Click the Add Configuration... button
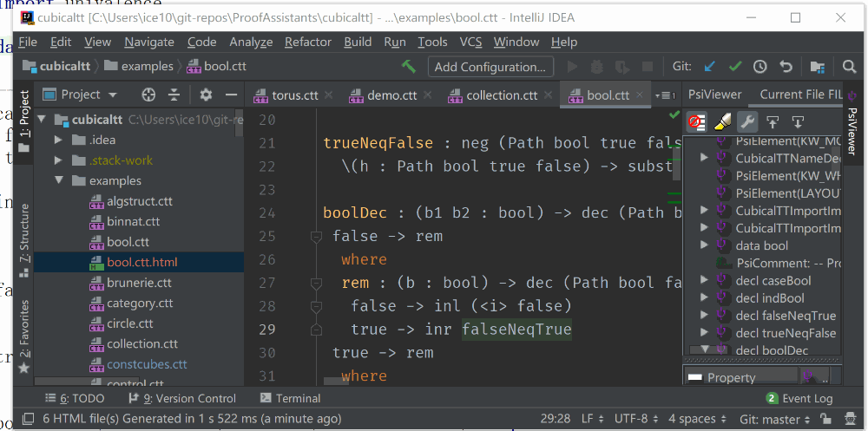The width and height of the screenshot is (868, 431). [490, 67]
